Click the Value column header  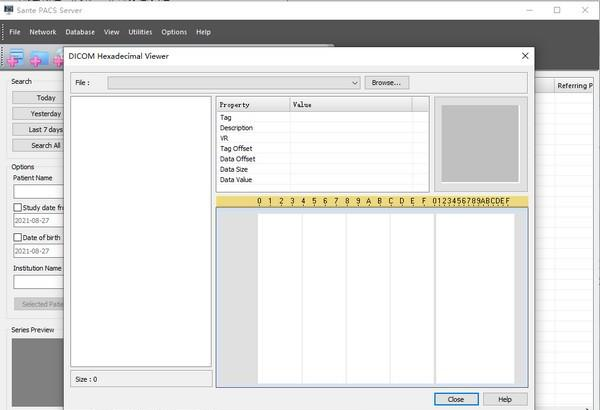(x=351, y=105)
